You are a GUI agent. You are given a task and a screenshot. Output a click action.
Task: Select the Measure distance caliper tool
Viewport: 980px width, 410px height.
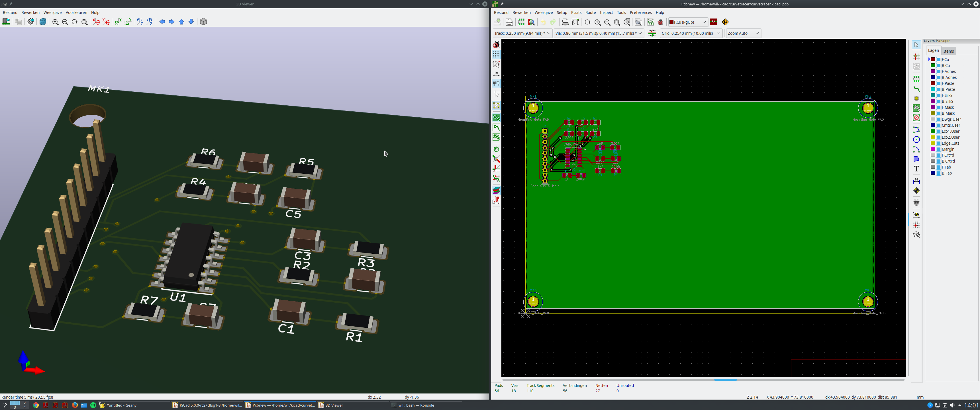pyautogui.click(x=916, y=234)
